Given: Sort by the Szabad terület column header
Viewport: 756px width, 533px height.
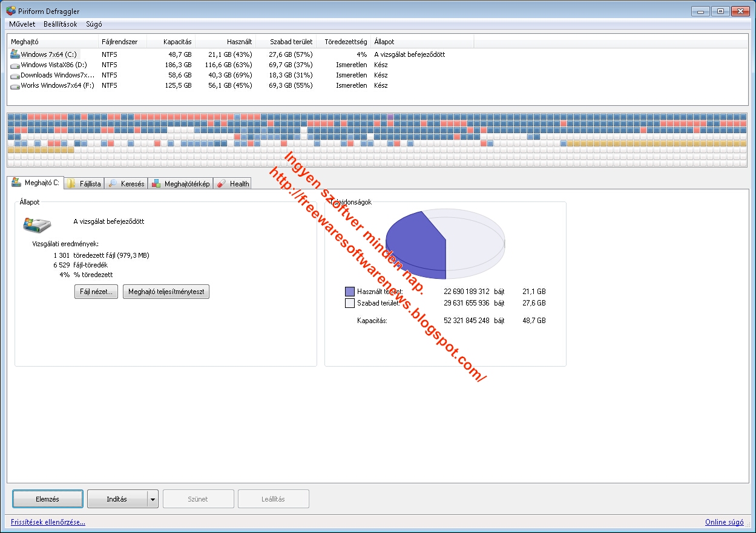Looking at the screenshot, I should coord(286,42).
